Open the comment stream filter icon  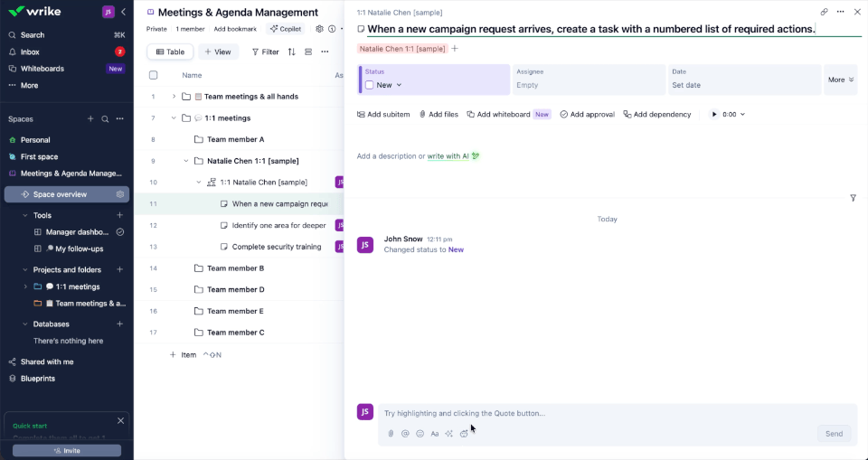click(853, 198)
